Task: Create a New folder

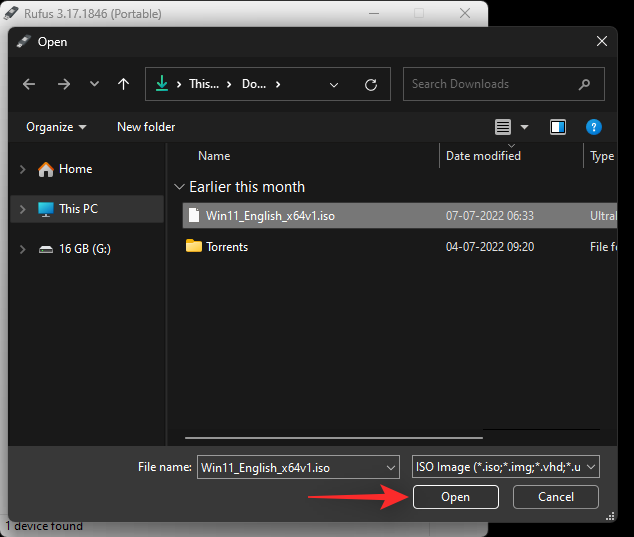Action: point(146,127)
